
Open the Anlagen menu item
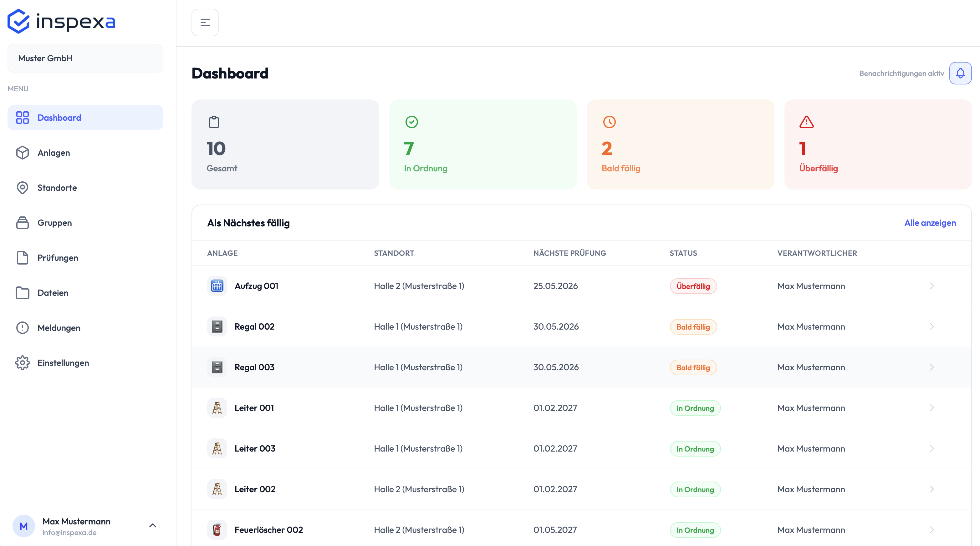pos(85,153)
